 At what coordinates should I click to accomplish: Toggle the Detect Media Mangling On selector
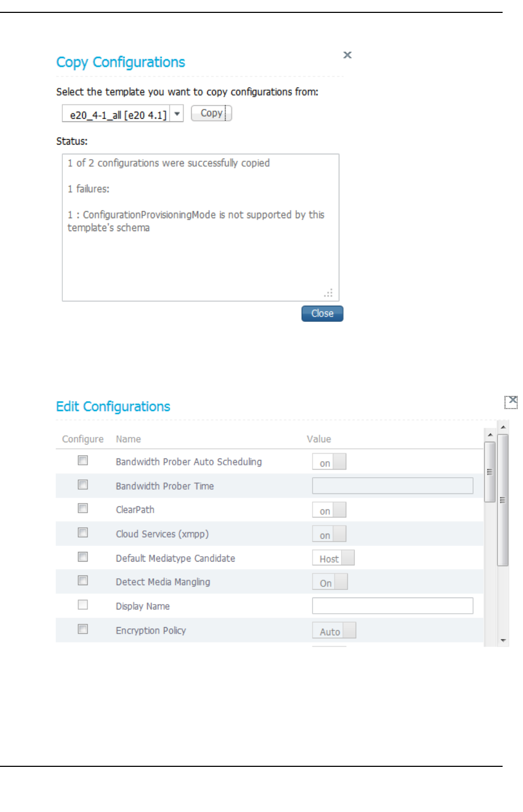click(330, 583)
